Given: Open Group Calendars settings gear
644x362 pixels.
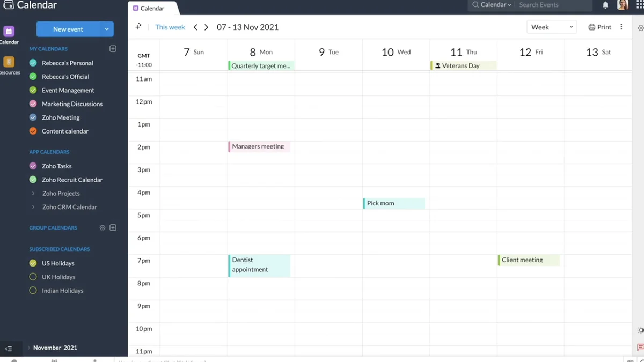Looking at the screenshot, I should pyautogui.click(x=103, y=228).
